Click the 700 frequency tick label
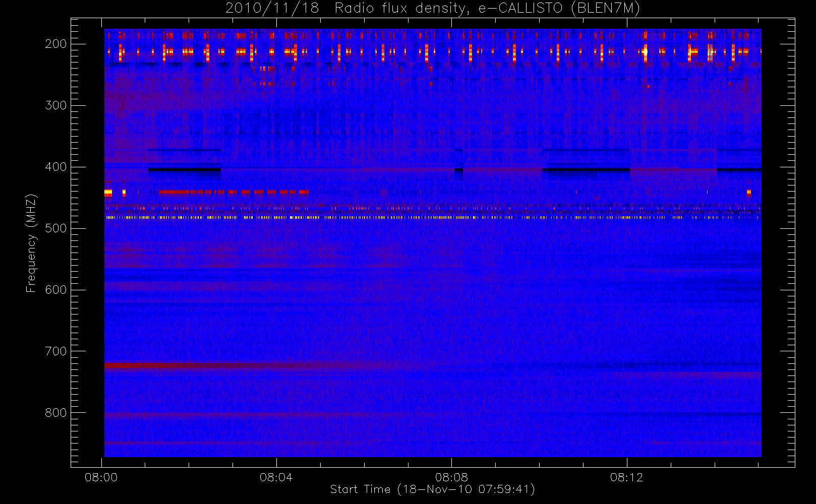Screen dimensions: 816x504 click(x=56, y=351)
